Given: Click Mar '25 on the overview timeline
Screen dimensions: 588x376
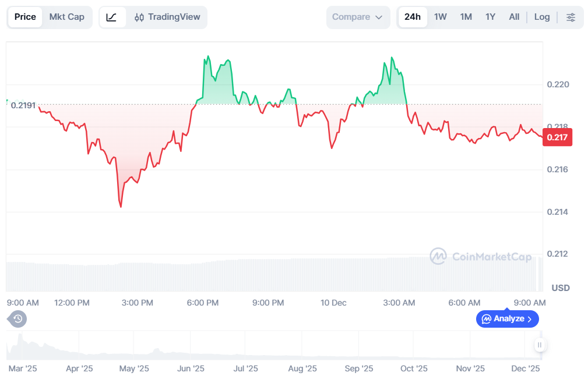Looking at the screenshot, I should click(x=23, y=368).
